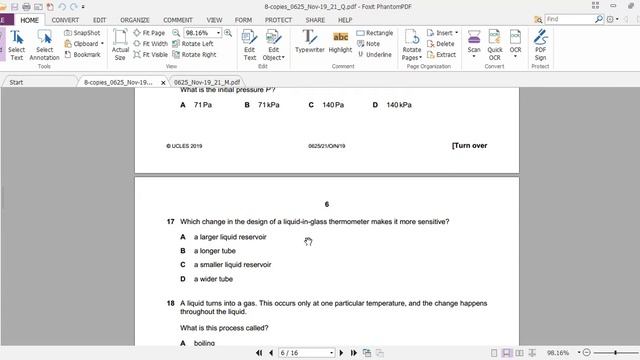640x360 pixels.
Task: Close the 8-copies_0625_Nov-19 tab
Action: [163, 82]
